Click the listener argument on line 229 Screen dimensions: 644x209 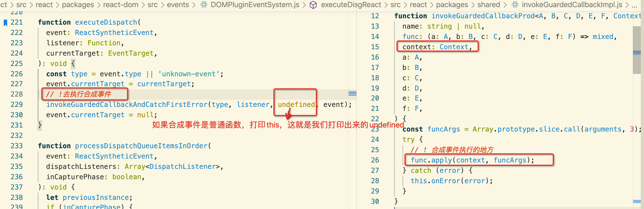pos(253,105)
